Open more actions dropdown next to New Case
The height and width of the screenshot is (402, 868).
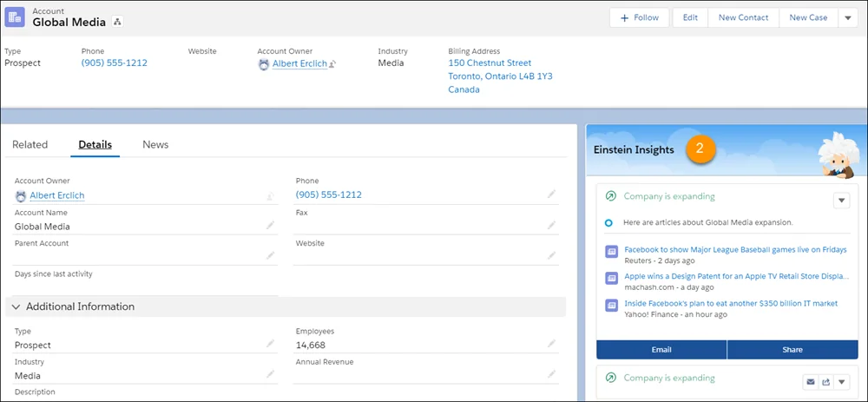coord(847,17)
